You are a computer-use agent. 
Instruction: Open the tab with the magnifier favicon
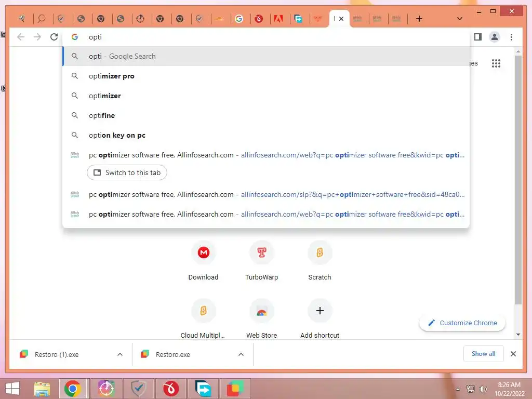pos(42,19)
